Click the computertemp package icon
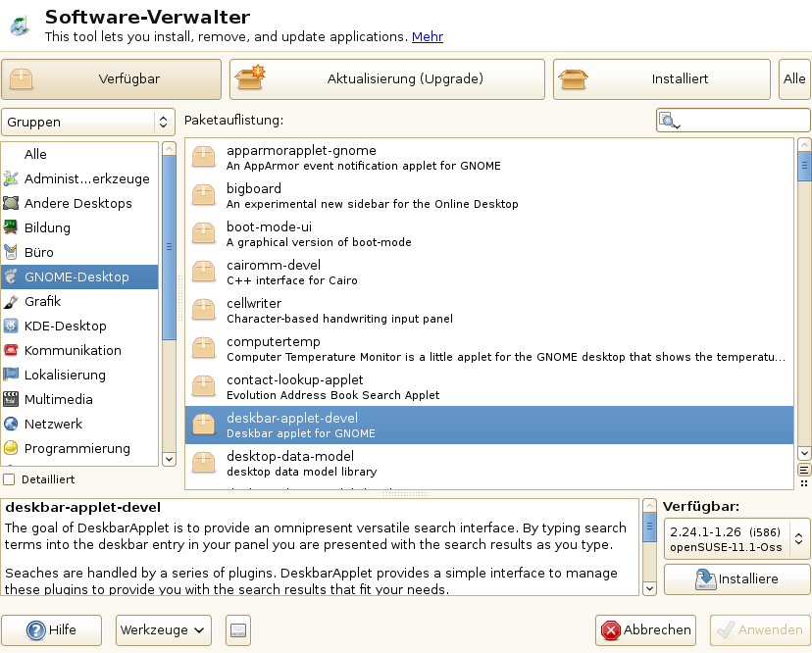 pyautogui.click(x=204, y=348)
